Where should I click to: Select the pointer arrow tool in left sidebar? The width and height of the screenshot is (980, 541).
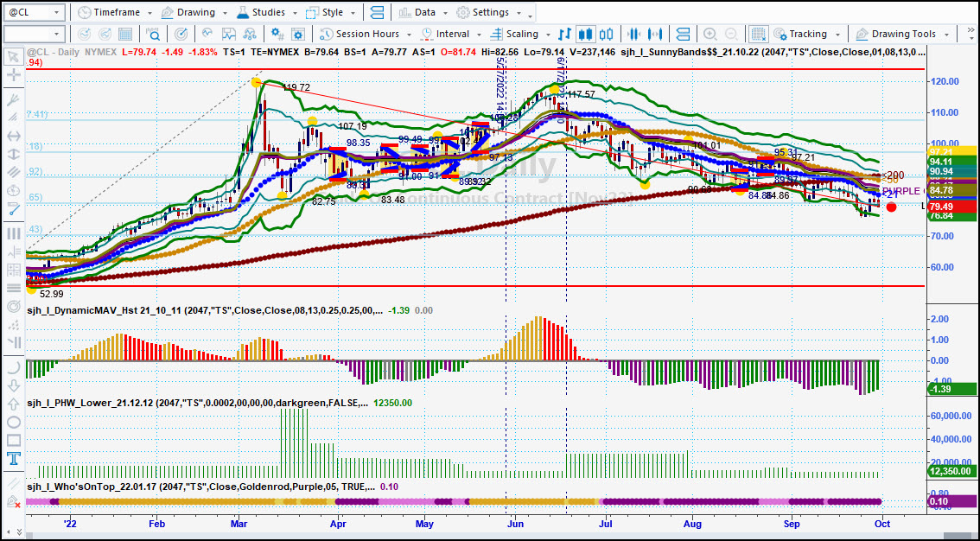coord(12,58)
